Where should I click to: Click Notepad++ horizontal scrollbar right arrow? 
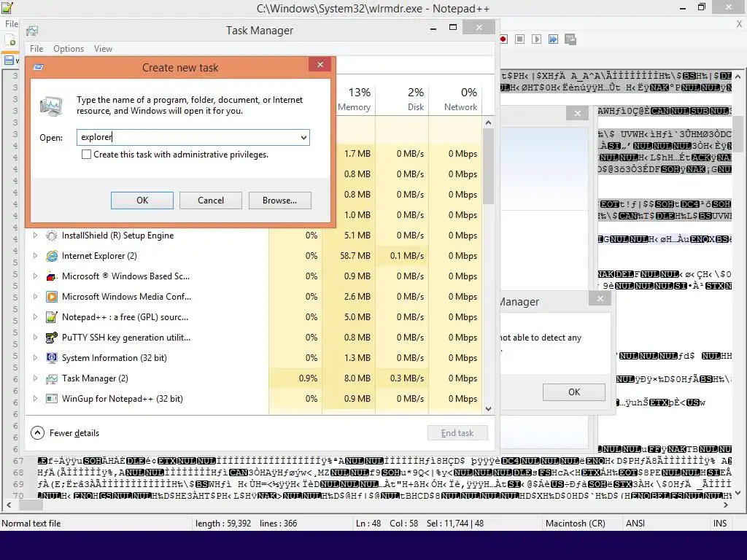click(x=726, y=505)
